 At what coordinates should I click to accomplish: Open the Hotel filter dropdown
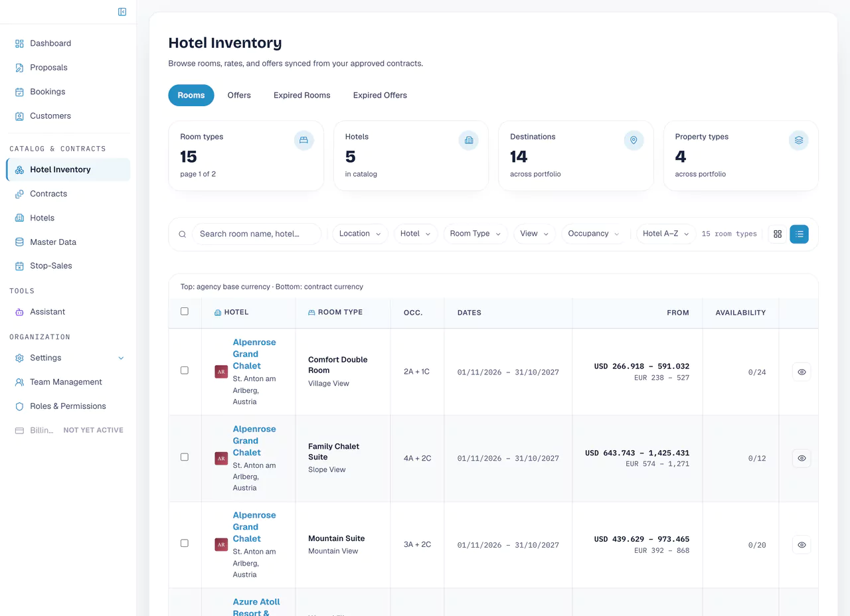(x=416, y=234)
